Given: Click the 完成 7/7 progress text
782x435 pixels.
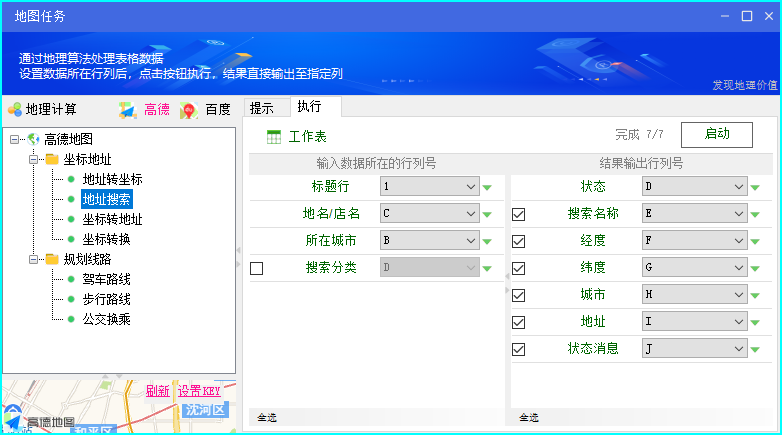Looking at the screenshot, I should (x=639, y=134).
